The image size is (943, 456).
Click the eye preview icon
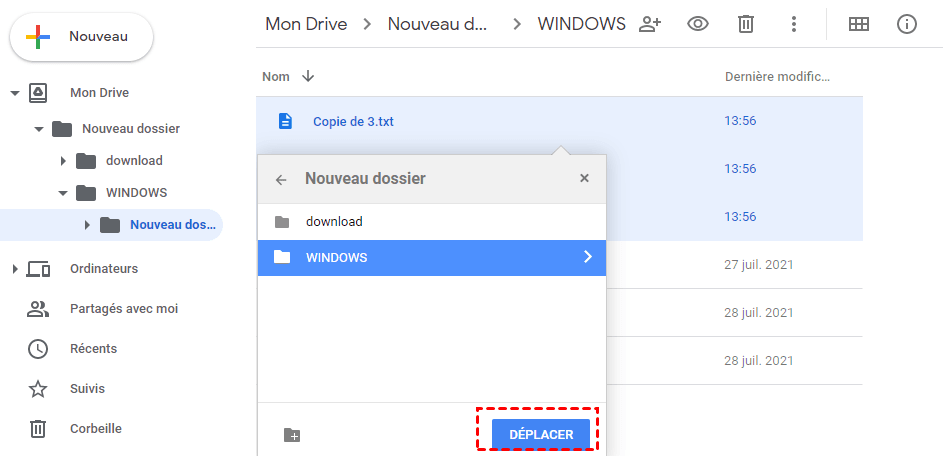click(698, 24)
